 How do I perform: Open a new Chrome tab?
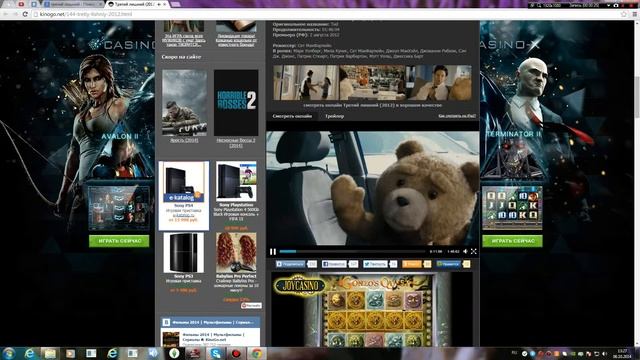click(176, 4)
